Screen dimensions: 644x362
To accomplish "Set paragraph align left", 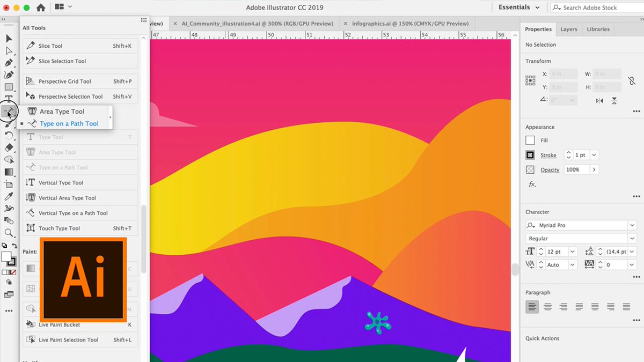I will pos(532,307).
